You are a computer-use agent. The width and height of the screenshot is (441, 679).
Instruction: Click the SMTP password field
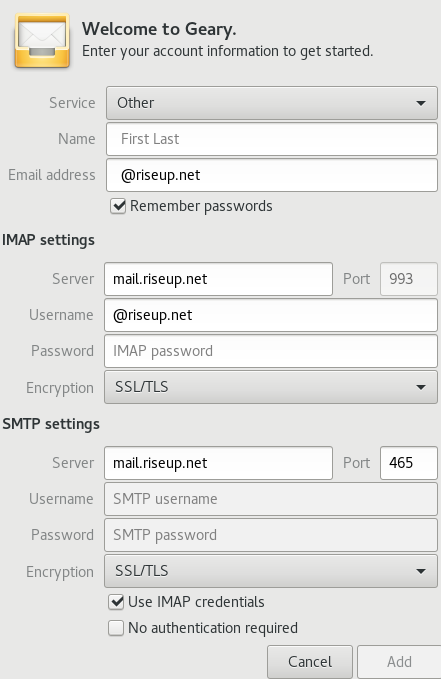[x=271, y=535]
